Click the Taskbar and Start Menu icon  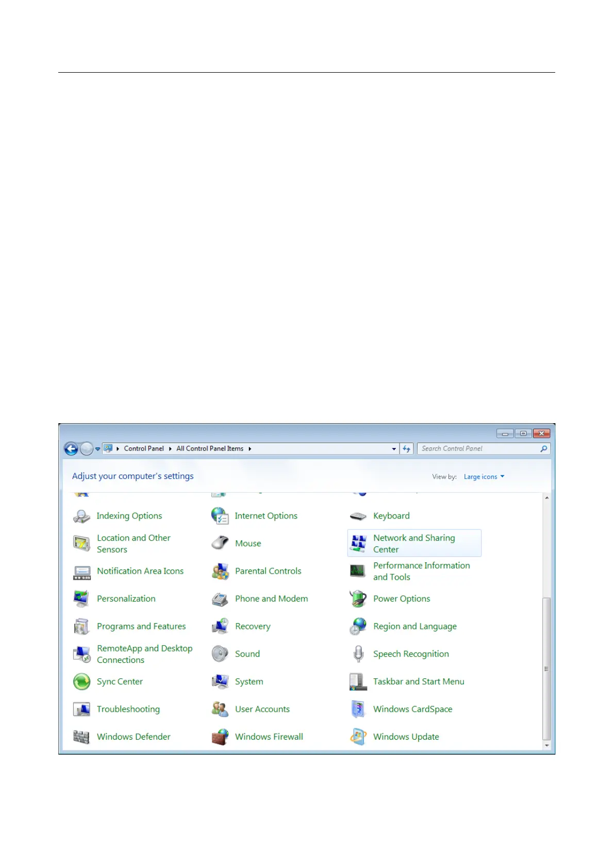(x=358, y=681)
